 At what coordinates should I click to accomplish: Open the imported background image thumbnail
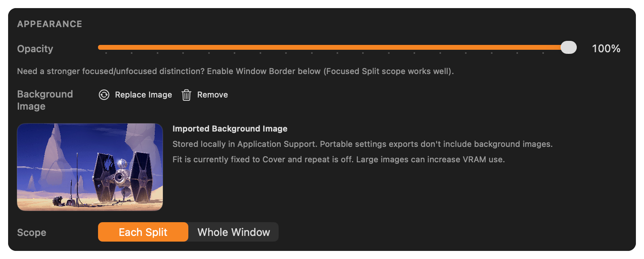90,167
